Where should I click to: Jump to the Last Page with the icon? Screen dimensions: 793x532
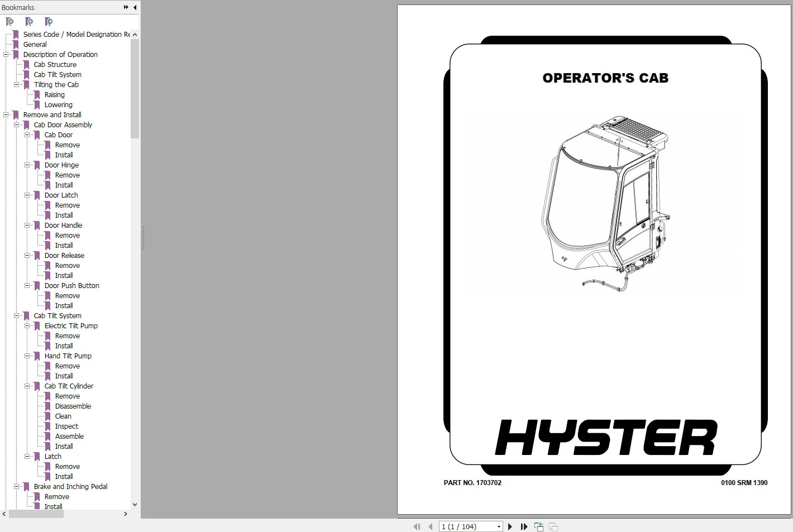(524, 526)
